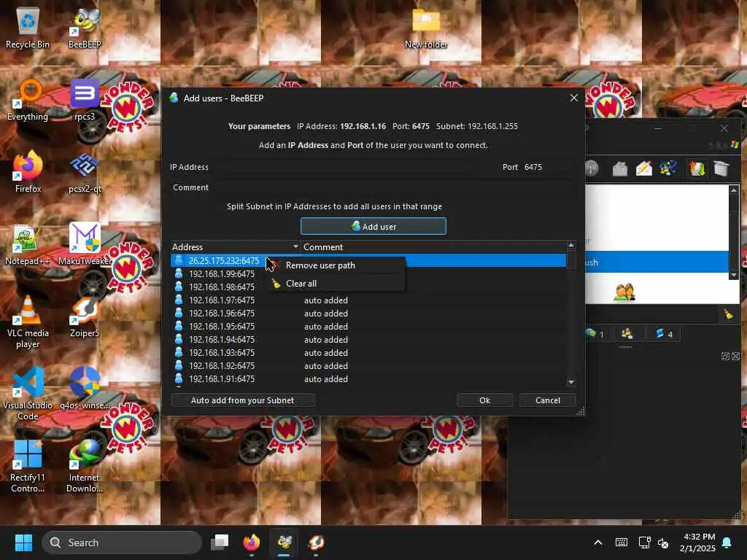The height and width of the screenshot is (560, 747).
Task: Click the blue network icon in BeeBEEP toolbar
Action: [668, 168]
